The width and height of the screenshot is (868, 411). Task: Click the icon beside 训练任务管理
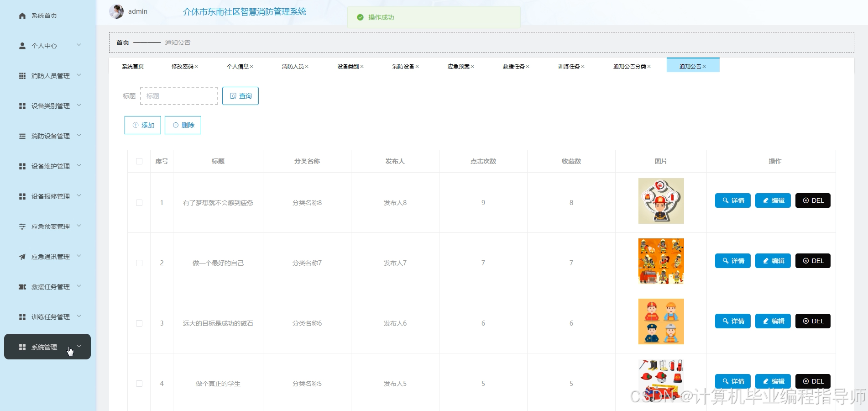[x=22, y=317]
